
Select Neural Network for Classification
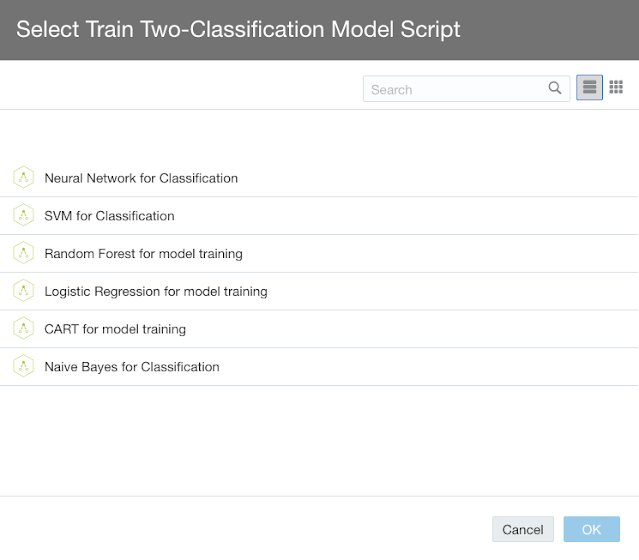pyautogui.click(x=141, y=178)
